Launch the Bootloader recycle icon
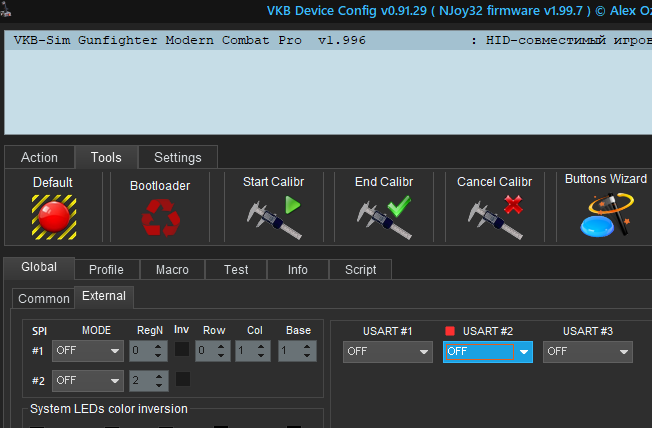652x428 pixels. pos(159,217)
